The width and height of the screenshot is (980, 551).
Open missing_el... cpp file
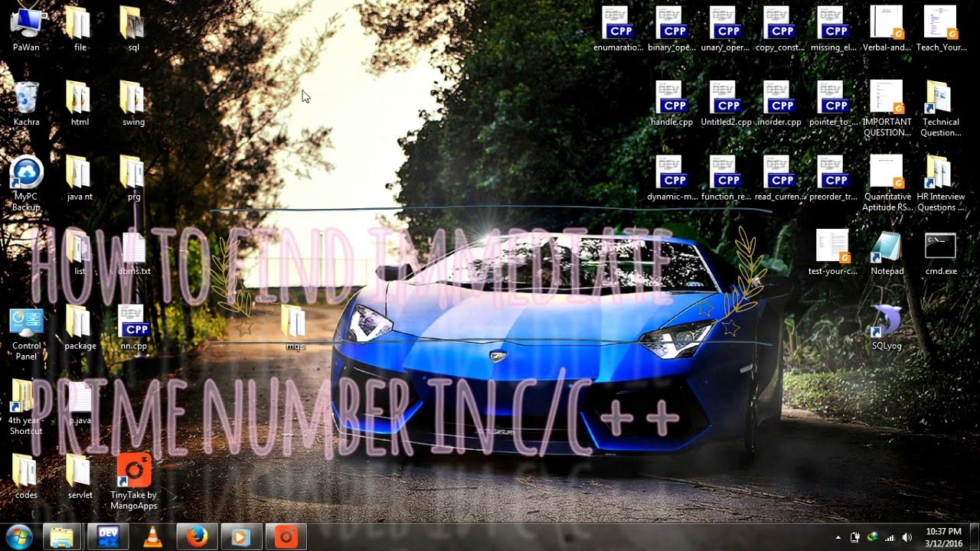point(833,29)
